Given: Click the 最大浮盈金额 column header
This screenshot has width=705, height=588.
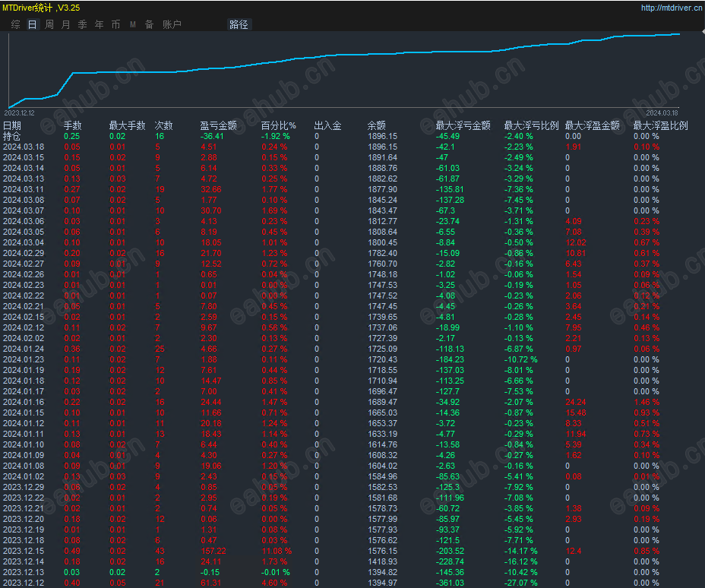Looking at the screenshot, I should point(592,125).
